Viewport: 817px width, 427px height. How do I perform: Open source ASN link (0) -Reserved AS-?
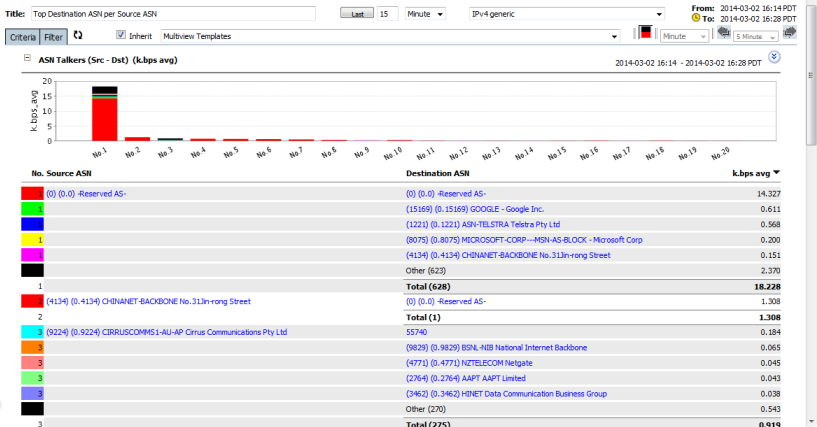click(x=86, y=194)
